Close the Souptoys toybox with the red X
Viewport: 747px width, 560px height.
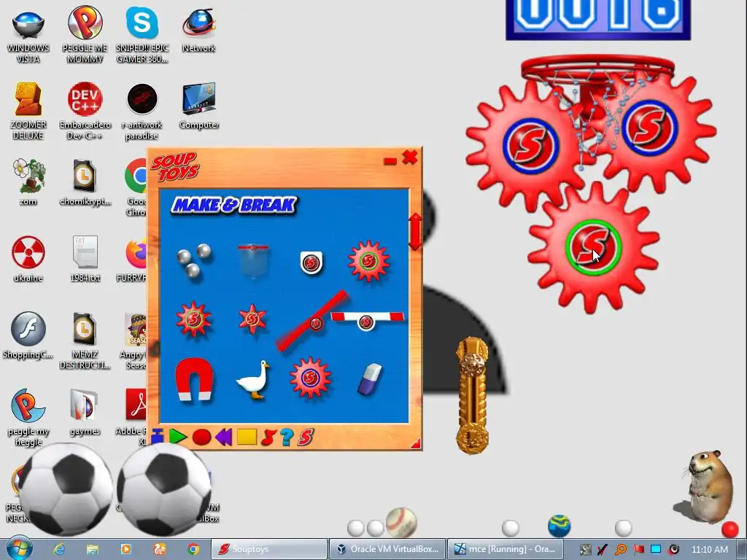[410, 157]
